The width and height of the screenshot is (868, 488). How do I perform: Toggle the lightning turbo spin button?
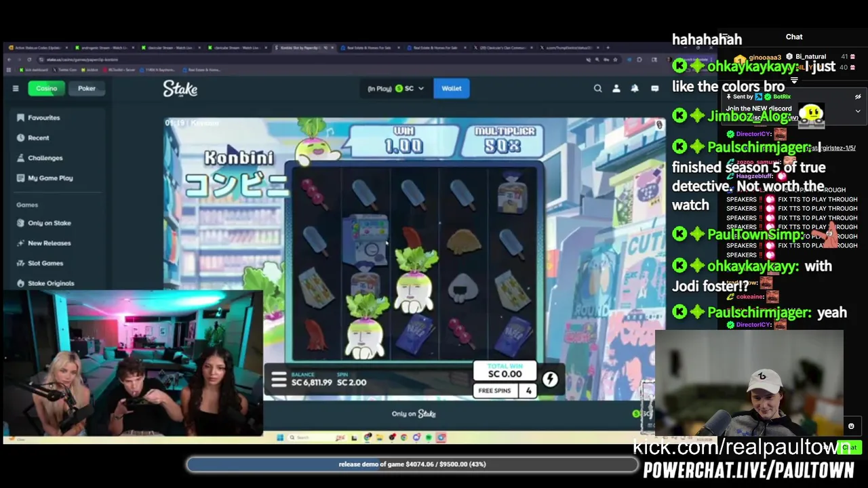click(x=550, y=379)
